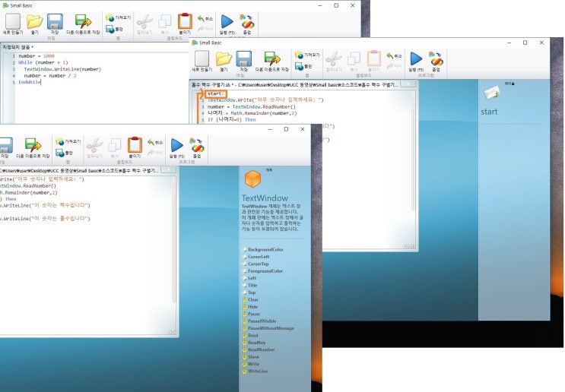
Task: Click Publish (출판) in the window showing 'start' help
Action: tap(303, 67)
